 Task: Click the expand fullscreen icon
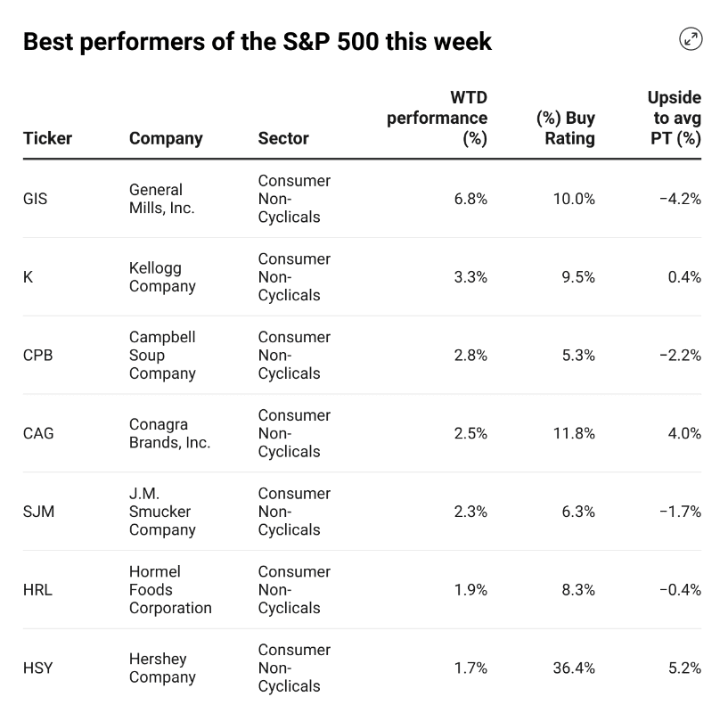coord(691,39)
